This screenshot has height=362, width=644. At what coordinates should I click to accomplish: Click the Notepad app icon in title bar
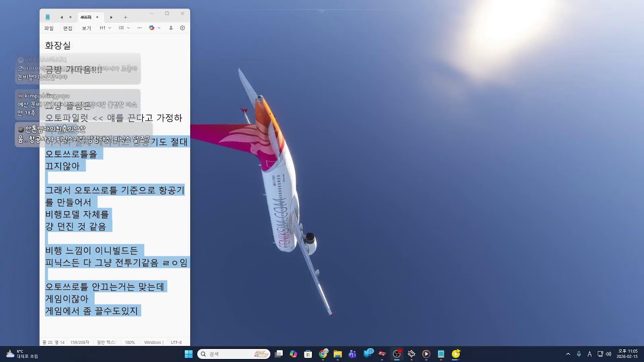(47, 17)
